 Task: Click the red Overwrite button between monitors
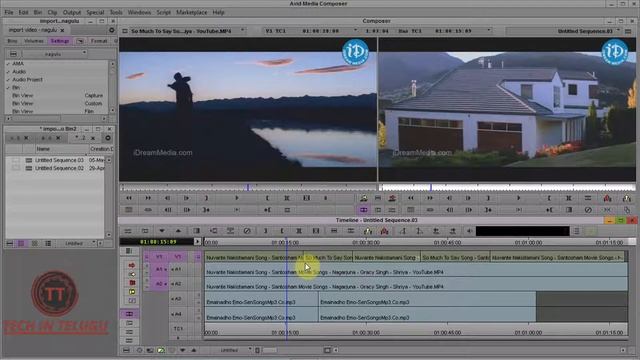coord(392,198)
